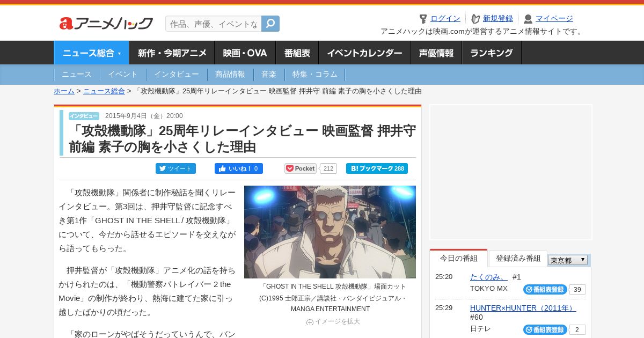Focus the site search input field

coord(214,24)
